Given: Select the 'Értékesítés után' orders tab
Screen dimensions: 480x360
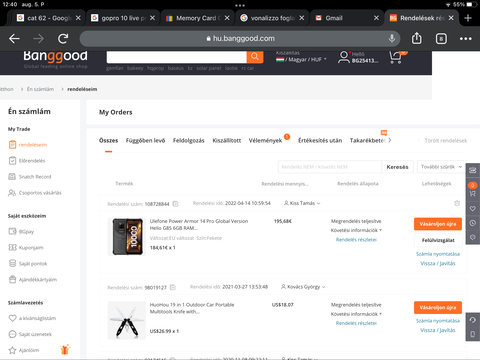Looking at the screenshot, I should tap(320, 141).
